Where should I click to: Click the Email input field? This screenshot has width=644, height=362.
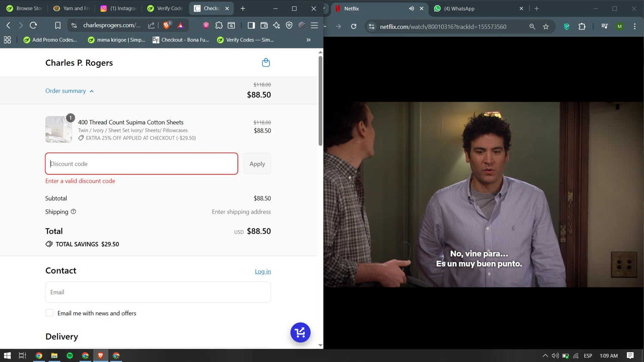[158, 292]
